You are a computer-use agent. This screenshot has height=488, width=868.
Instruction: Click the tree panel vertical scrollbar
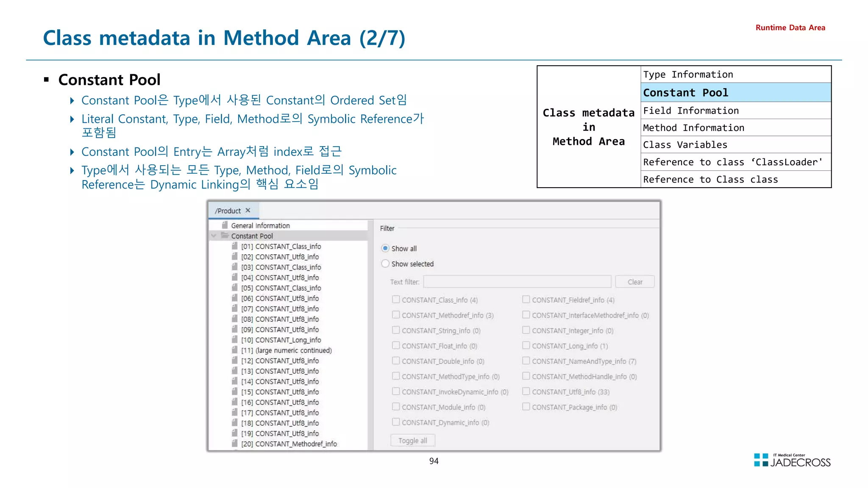[370, 335]
